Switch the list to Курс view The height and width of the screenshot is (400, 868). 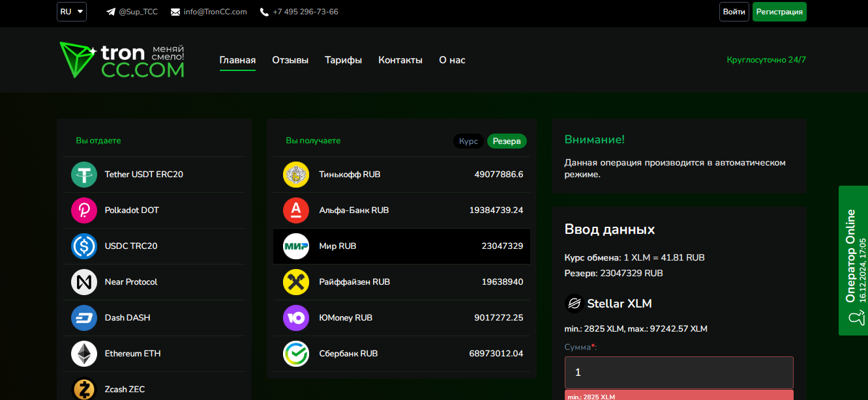coord(468,141)
